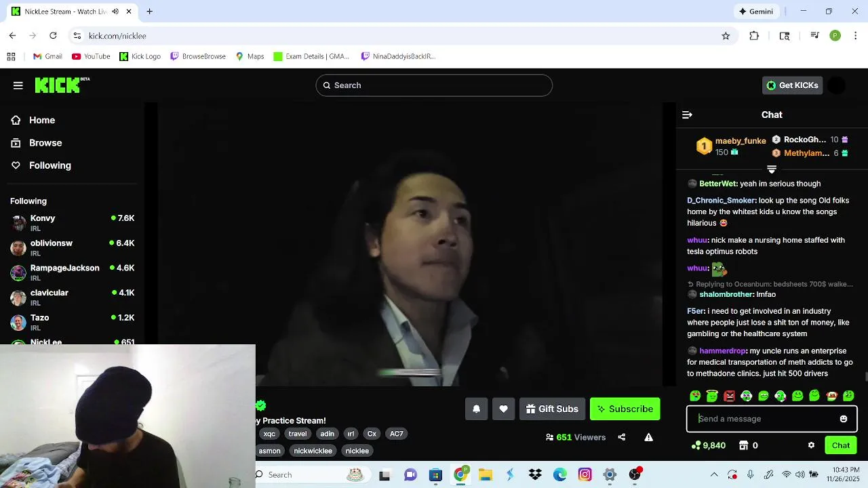The width and height of the screenshot is (868, 488).
Task: Click the report warning triangle icon
Action: [x=648, y=437]
